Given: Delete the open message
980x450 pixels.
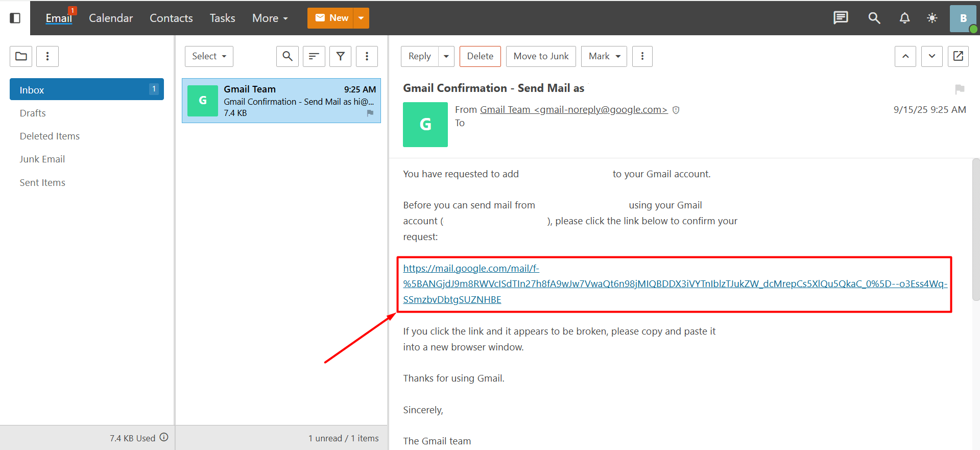Looking at the screenshot, I should 480,56.
